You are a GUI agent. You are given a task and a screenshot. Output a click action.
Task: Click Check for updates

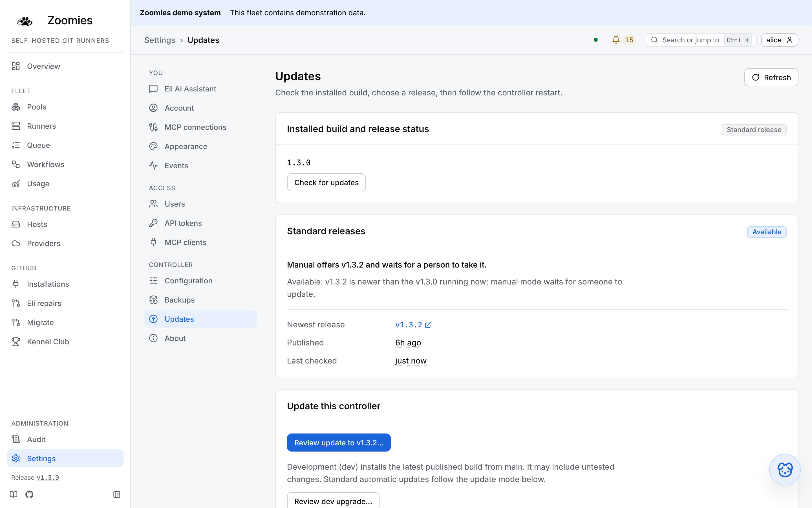(x=326, y=182)
